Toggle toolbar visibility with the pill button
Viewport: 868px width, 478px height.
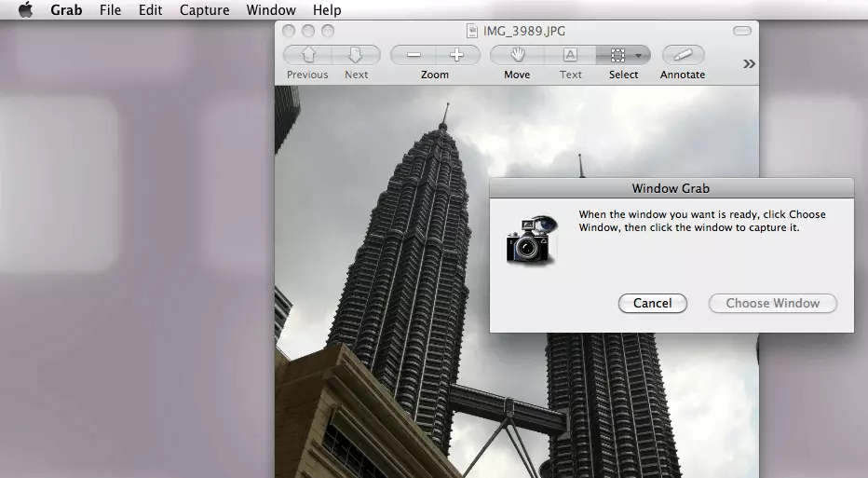click(741, 31)
